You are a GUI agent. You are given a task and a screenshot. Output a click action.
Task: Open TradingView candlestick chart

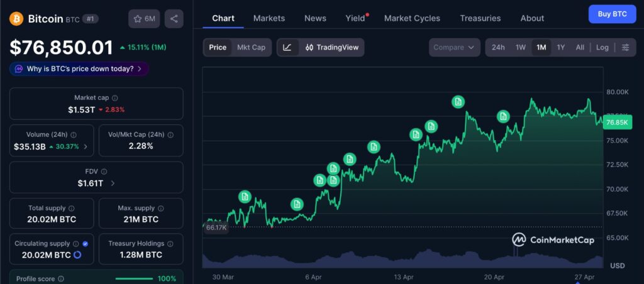pos(332,47)
